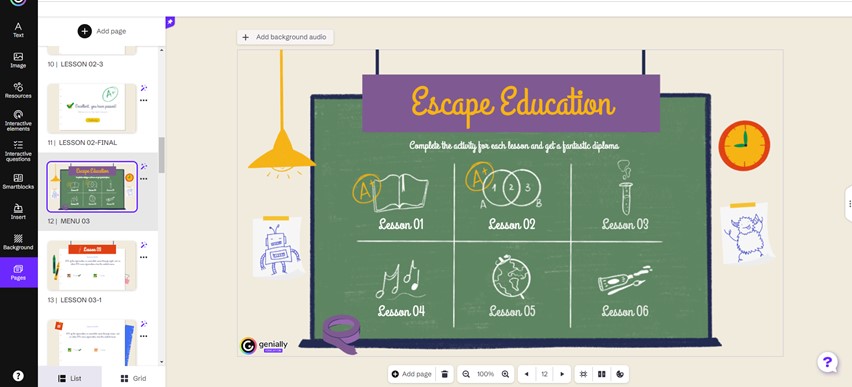Select the wall clock graphic
The height and width of the screenshot is (387, 852).
coord(744,146)
